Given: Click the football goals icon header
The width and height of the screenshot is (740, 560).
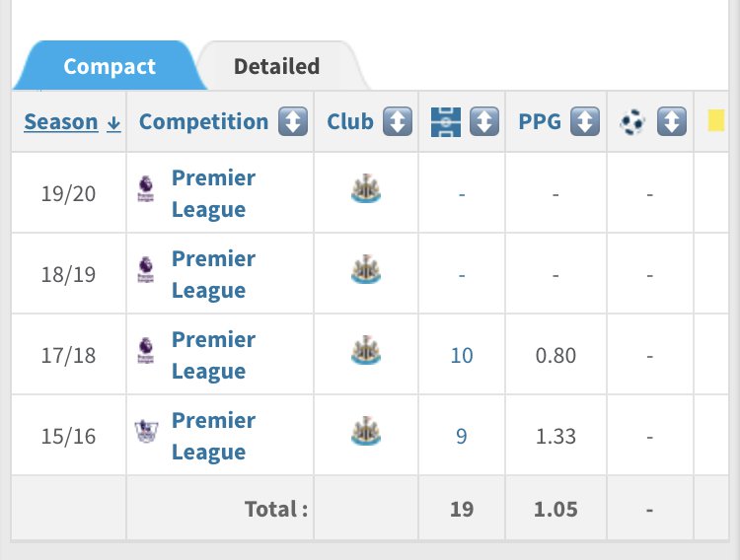Looking at the screenshot, I should (x=631, y=122).
